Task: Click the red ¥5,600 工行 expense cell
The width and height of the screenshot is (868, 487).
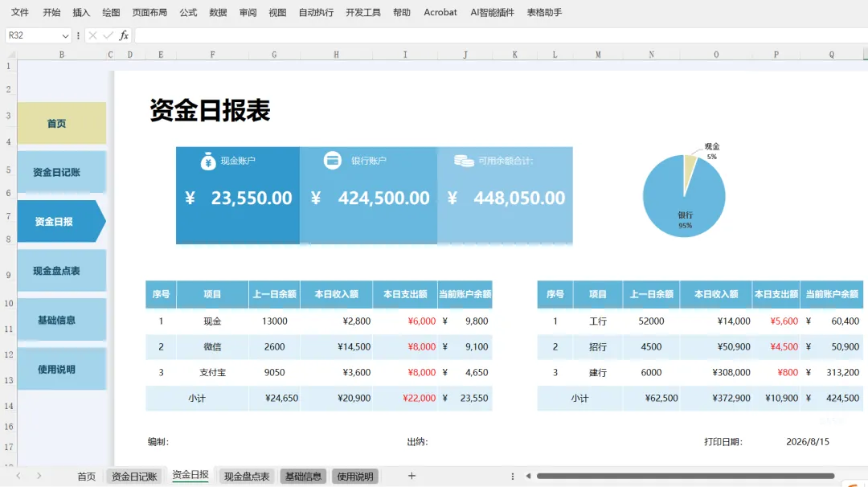Action: pyautogui.click(x=776, y=321)
